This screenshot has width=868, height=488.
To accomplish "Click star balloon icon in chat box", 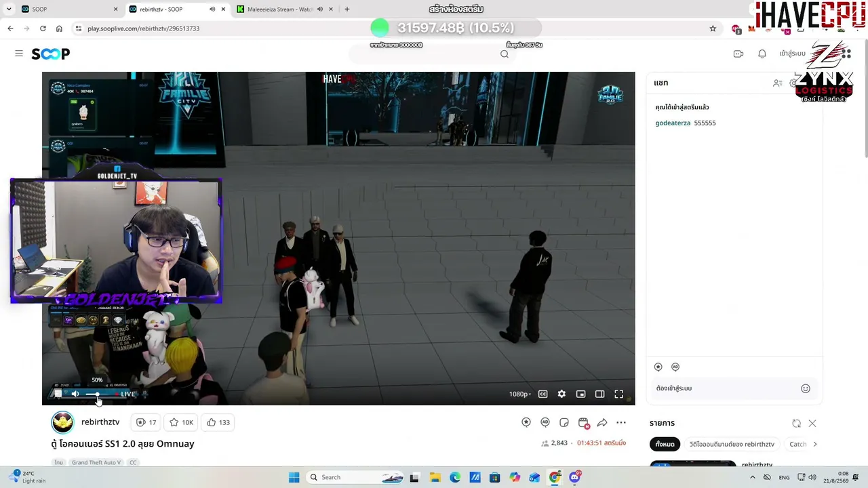I will tap(658, 367).
